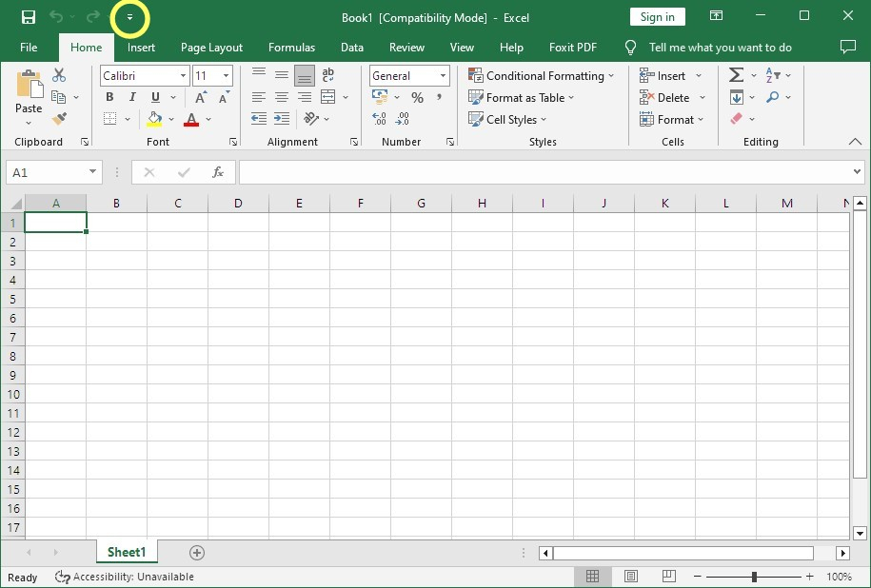Open Cell Styles gallery

coord(507,119)
